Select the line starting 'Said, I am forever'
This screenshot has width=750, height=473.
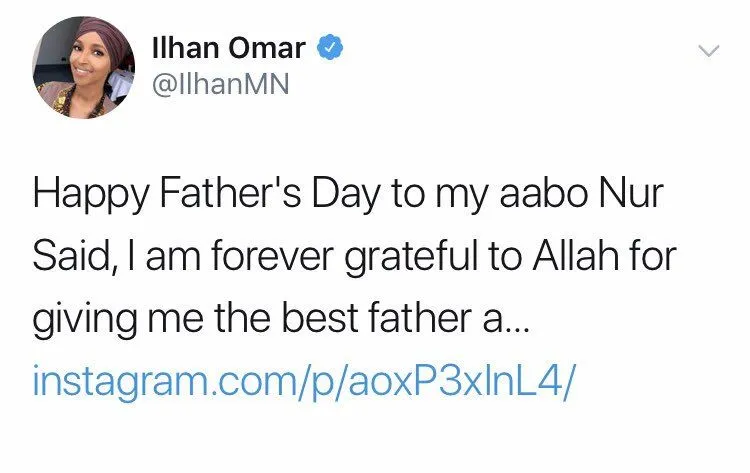coord(356,260)
